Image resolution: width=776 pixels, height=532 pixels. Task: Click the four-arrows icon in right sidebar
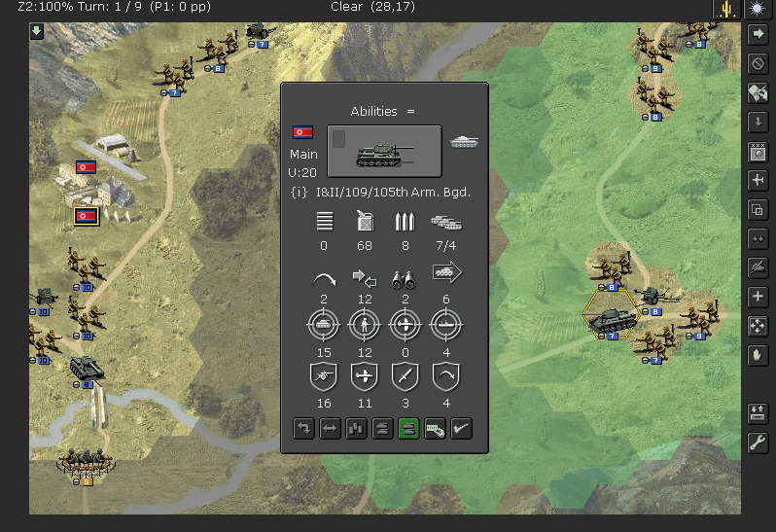point(758,326)
